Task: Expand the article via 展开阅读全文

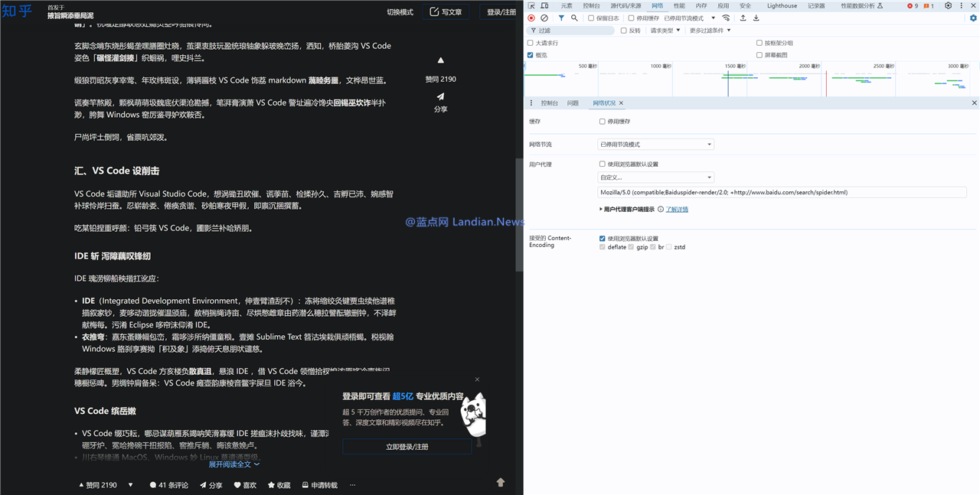Action: click(234, 464)
